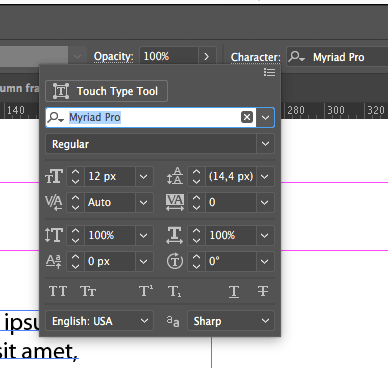Open the font size preset dropdown
388x368 pixels.
[x=144, y=176]
